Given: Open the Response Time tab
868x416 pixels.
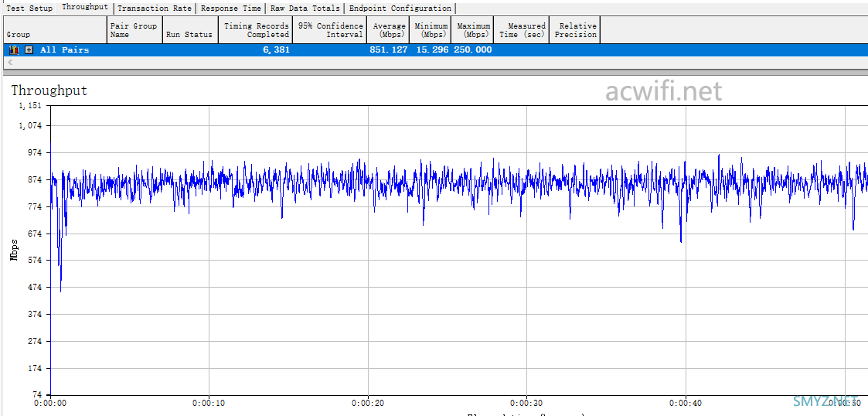Looking at the screenshot, I should (231, 9).
